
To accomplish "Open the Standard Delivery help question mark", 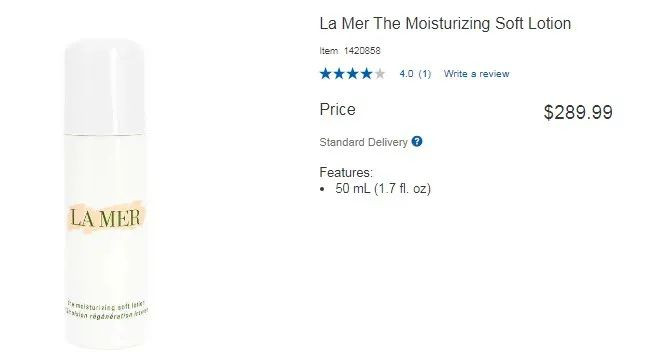I will coord(417,141).
